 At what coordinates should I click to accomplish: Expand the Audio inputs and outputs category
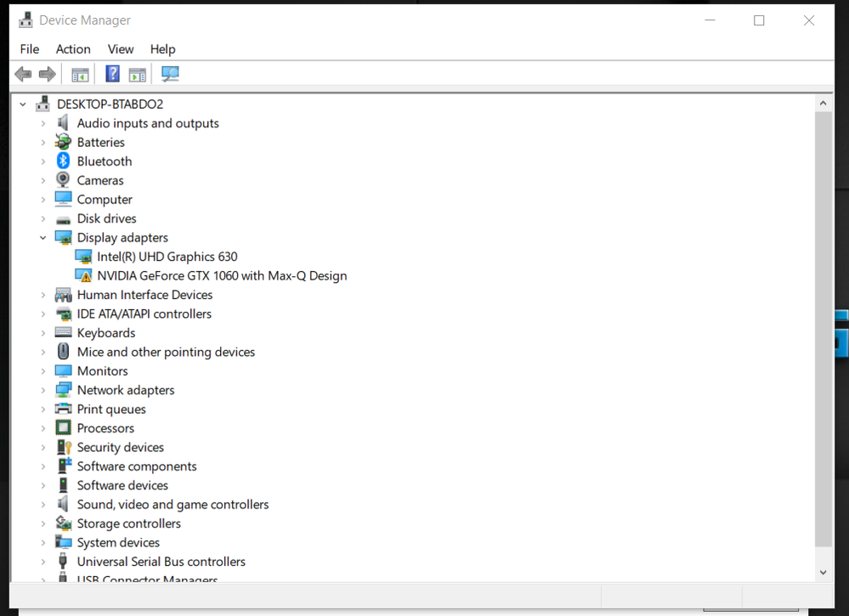42,123
